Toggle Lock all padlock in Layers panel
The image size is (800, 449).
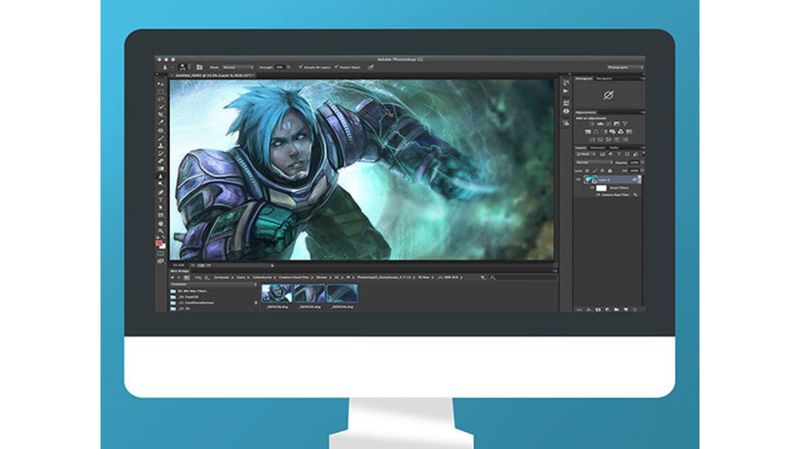610,170
